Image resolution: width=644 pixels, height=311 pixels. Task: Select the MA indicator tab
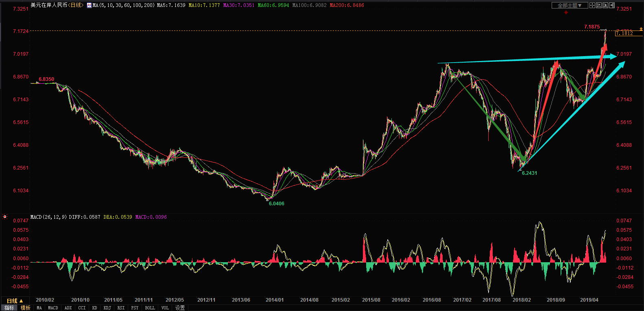(39, 308)
